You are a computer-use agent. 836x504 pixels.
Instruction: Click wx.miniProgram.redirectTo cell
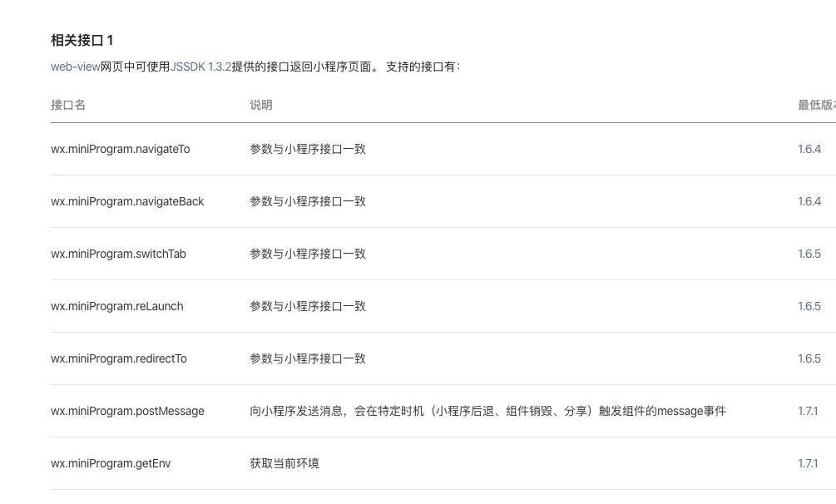click(119, 358)
